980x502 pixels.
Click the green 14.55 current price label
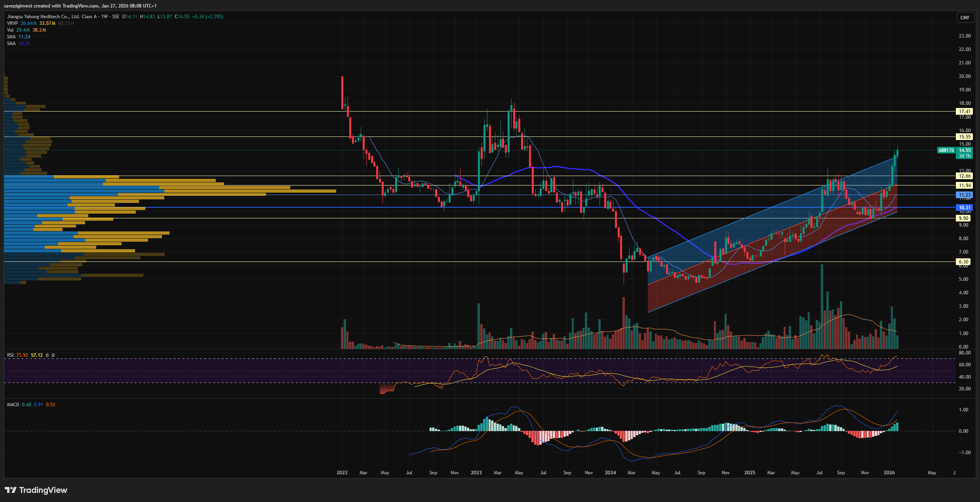[x=964, y=150]
